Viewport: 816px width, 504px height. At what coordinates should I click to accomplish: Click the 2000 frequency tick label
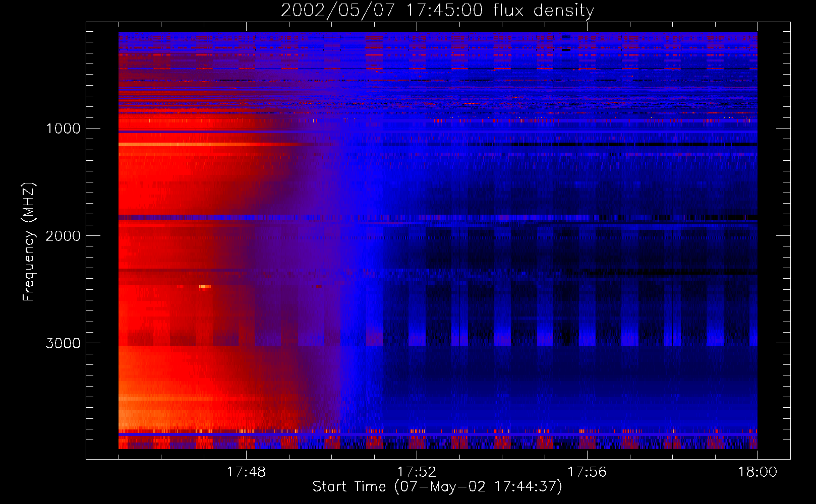tap(63, 236)
